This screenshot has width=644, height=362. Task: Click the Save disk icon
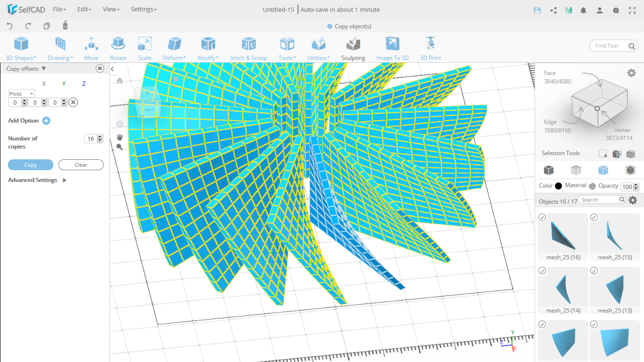(x=537, y=10)
